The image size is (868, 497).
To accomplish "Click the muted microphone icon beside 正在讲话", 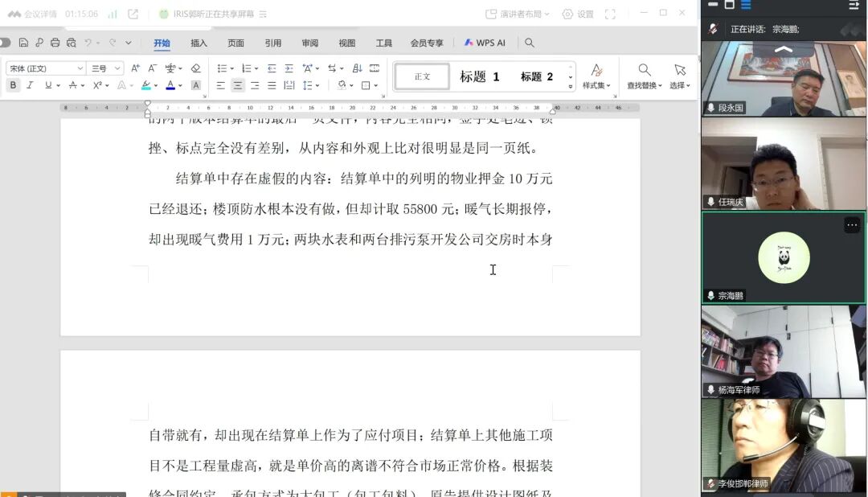I will tap(713, 29).
